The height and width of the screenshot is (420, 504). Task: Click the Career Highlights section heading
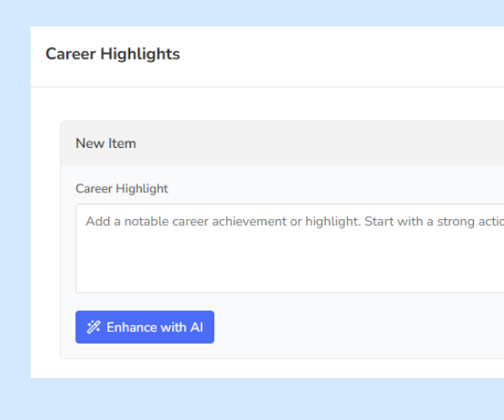click(x=113, y=54)
